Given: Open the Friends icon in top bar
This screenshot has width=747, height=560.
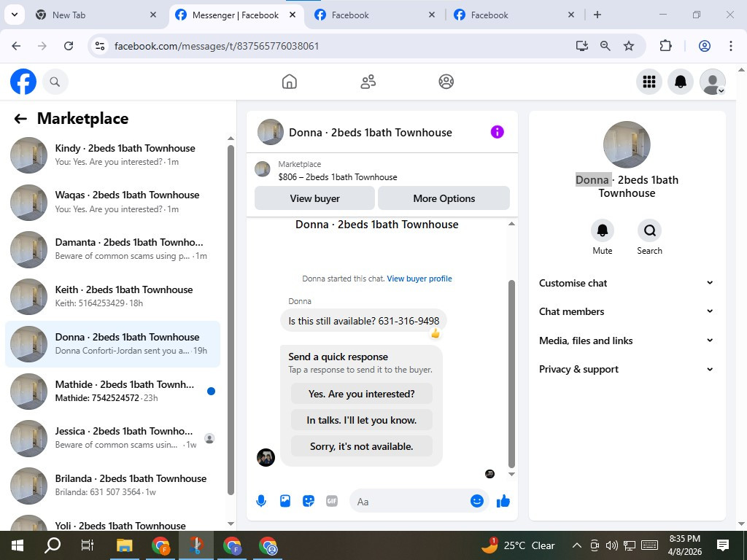Looking at the screenshot, I should (x=368, y=82).
